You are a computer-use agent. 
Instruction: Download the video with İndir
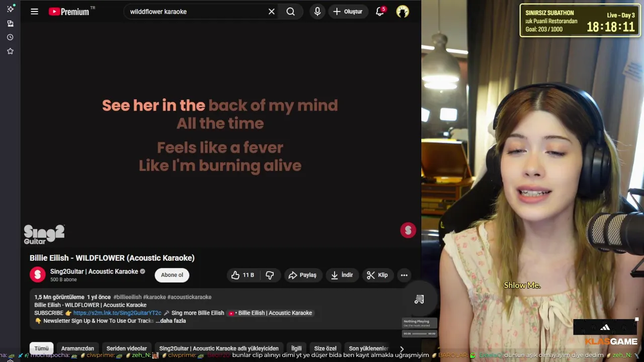click(342, 275)
